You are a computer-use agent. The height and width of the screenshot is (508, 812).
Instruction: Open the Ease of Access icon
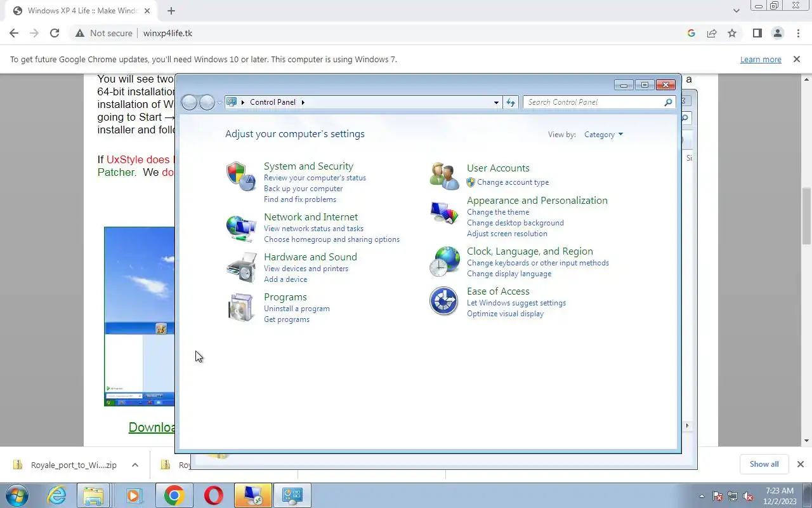coord(444,301)
